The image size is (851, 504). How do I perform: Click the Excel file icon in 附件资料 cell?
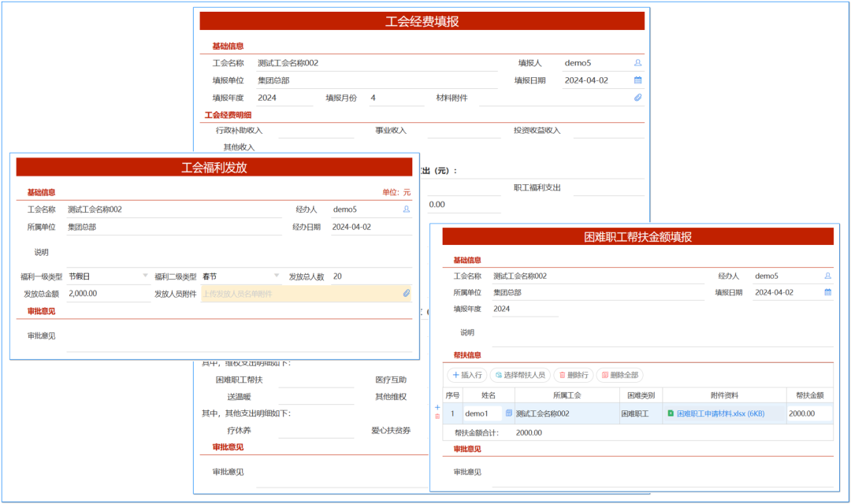click(x=671, y=413)
